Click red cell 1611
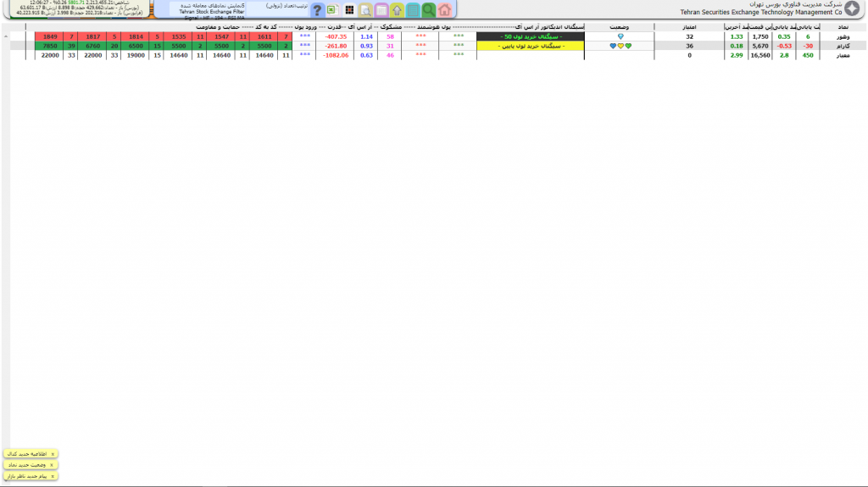Viewport: 868px width, 487px height. 264,36
